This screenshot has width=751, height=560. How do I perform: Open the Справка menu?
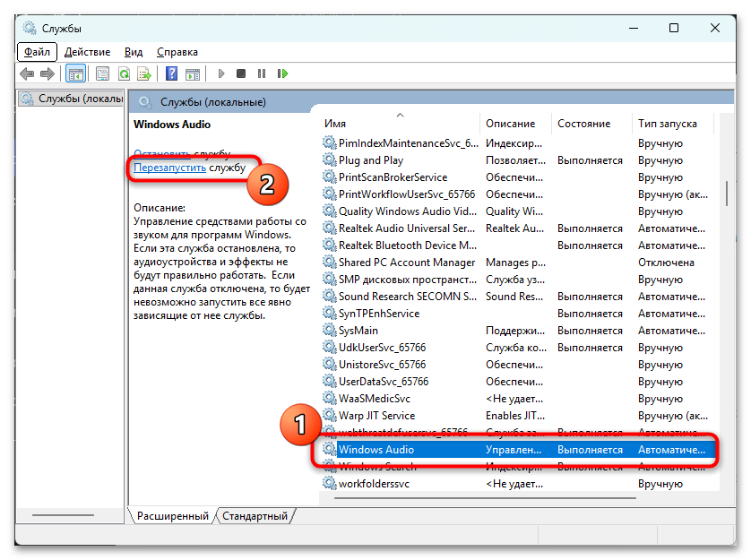point(177,52)
